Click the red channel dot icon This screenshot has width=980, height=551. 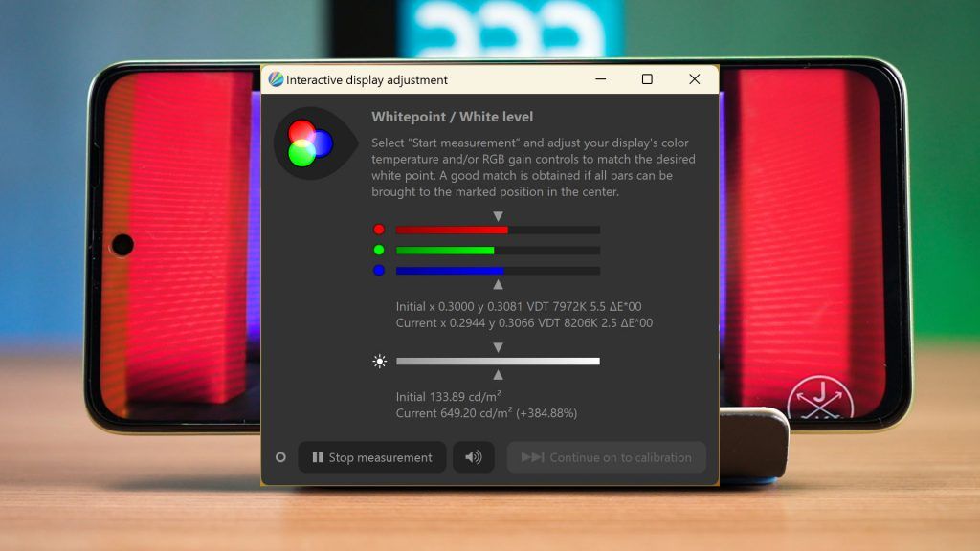point(379,230)
